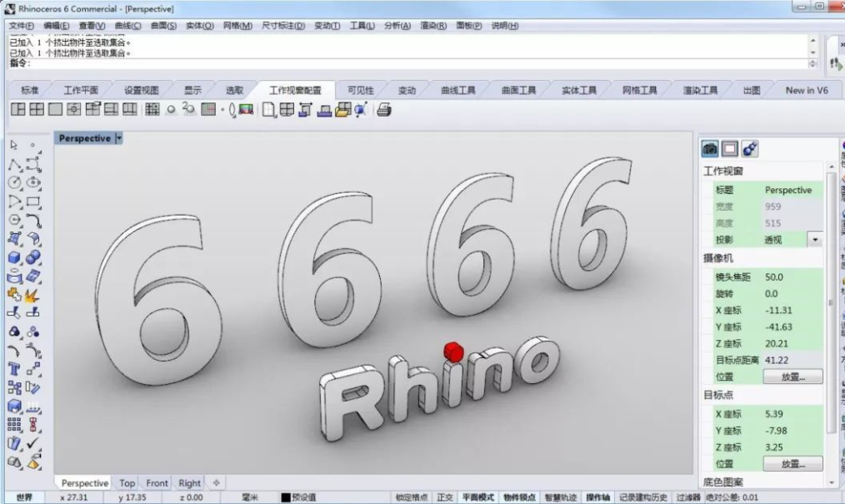Add a new viewport tab button
This screenshot has height=504, width=845.
click(216, 483)
